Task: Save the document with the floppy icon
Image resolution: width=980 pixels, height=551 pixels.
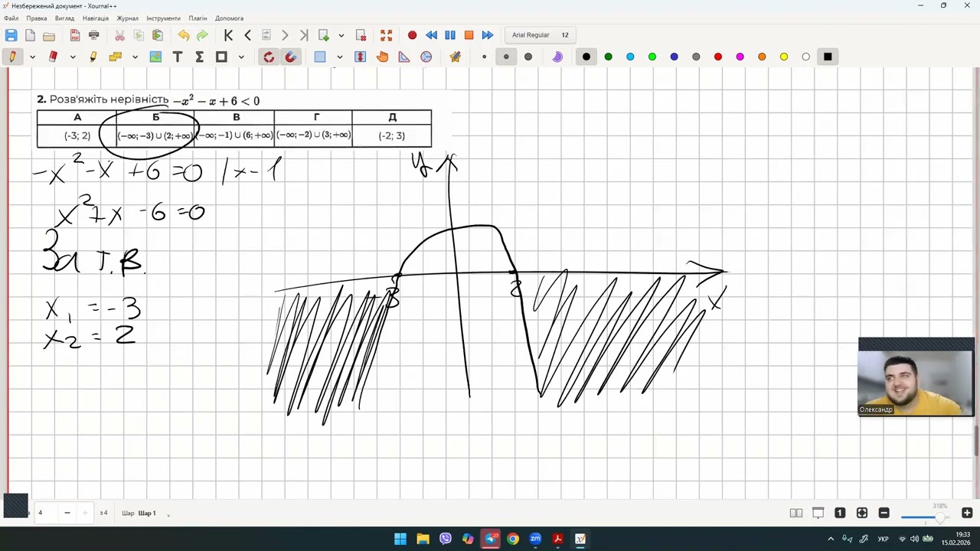Action: click(x=11, y=35)
